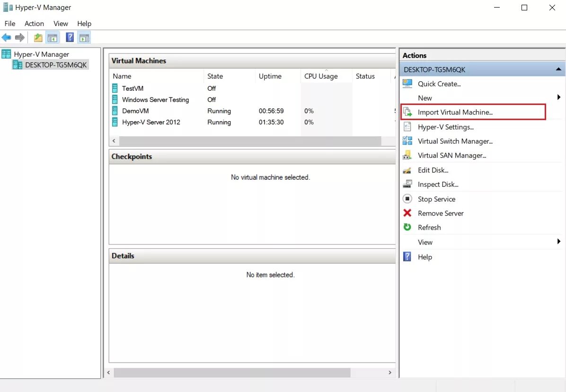566x392 pixels.
Task: Sort by the CPU Usage column header
Action: [327, 76]
